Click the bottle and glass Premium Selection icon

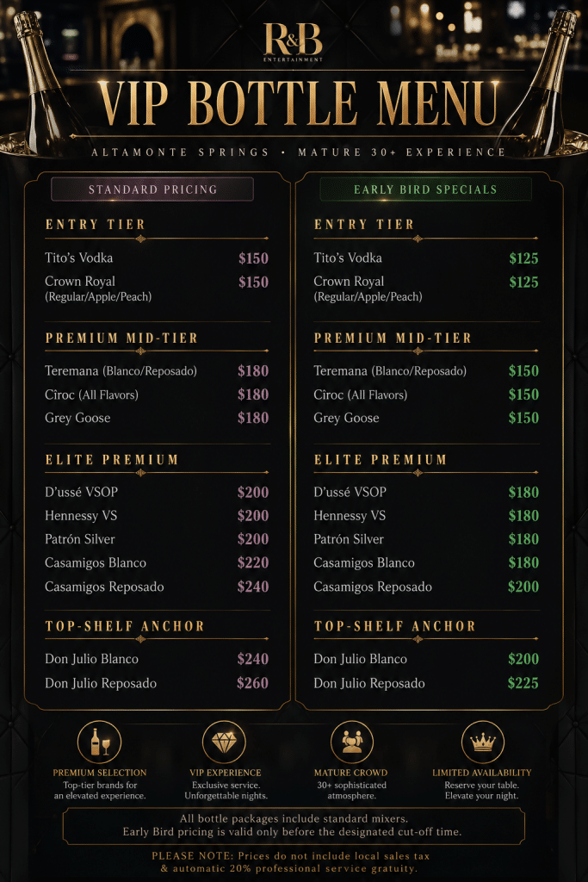coord(100,742)
